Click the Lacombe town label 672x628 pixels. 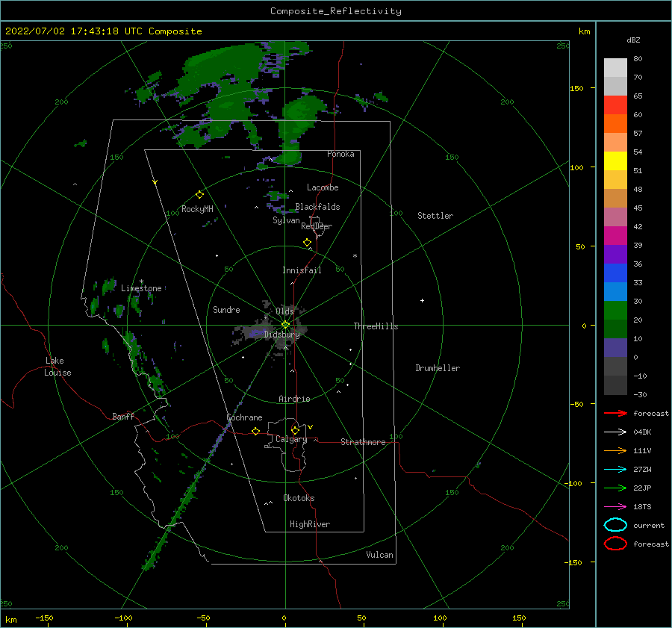323,187
